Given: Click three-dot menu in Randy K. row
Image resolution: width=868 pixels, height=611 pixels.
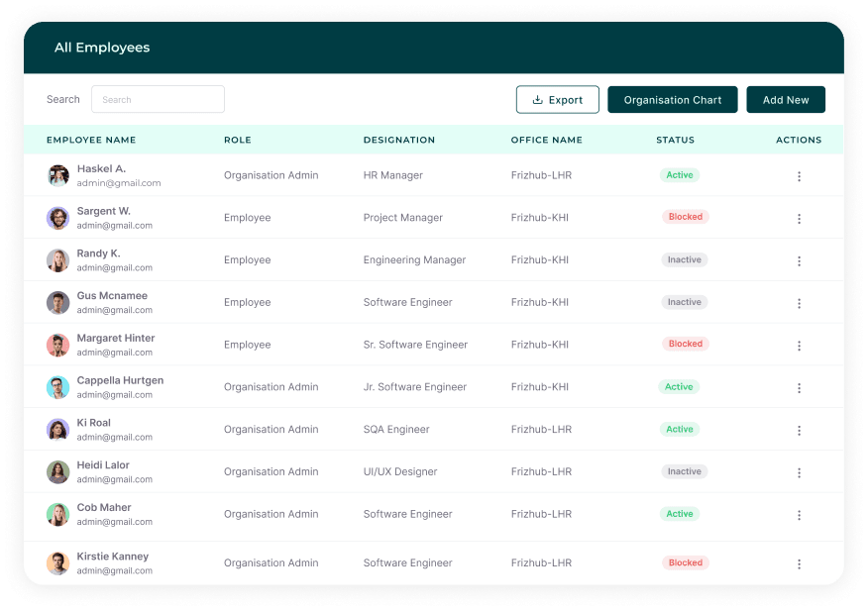Looking at the screenshot, I should (x=799, y=261).
